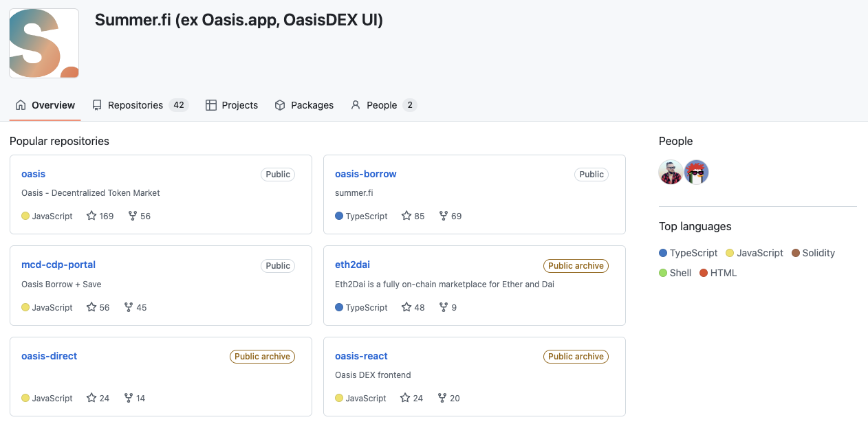Click the star icon on oasis-borrow repo
Viewport: 868px width, 424px height.
406,216
